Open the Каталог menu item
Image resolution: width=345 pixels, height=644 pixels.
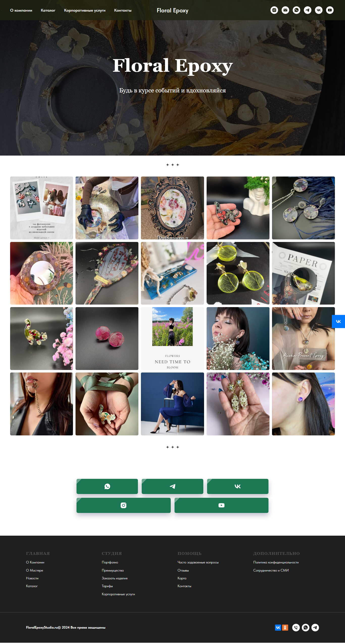coord(48,10)
